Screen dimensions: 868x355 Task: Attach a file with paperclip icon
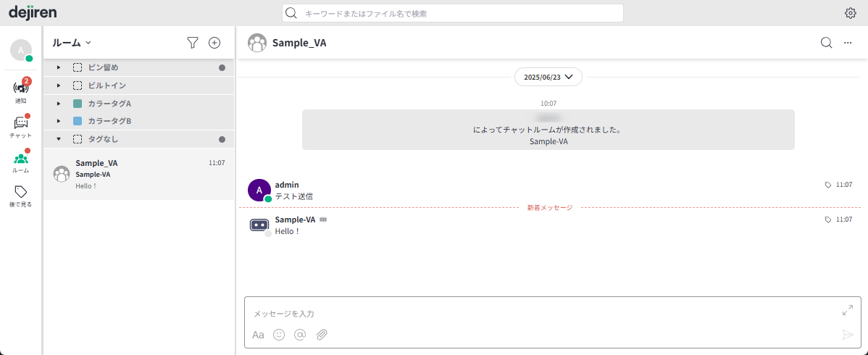tap(322, 335)
